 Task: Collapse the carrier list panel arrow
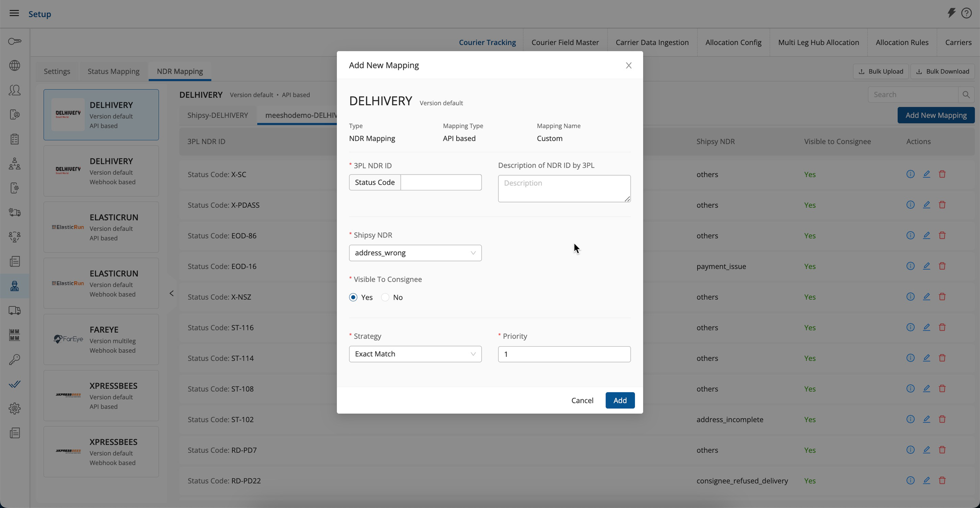click(x=171, y=294)
